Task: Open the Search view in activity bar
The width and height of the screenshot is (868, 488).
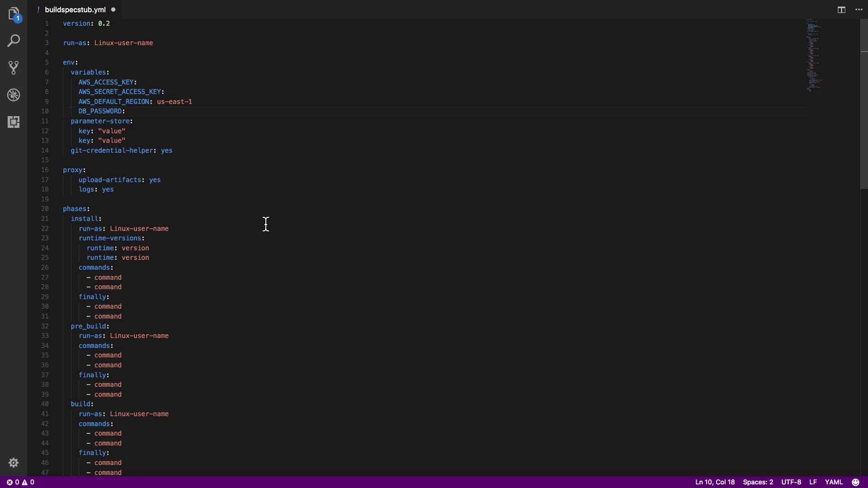Action: [14, 41]
